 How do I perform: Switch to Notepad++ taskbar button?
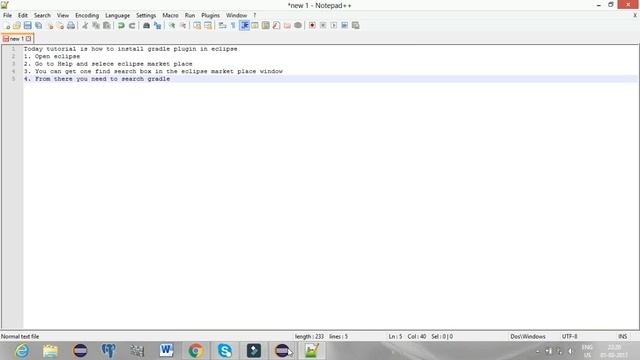click(311, 351)
